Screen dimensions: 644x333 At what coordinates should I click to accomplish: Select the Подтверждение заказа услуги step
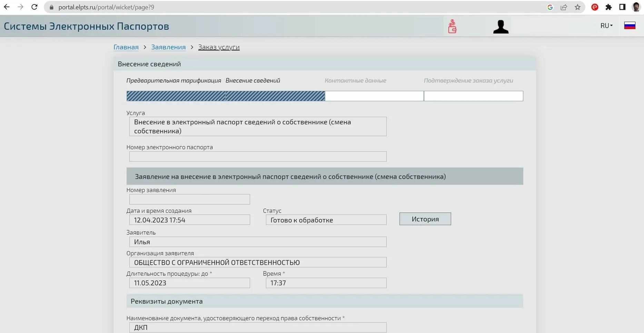468,80
